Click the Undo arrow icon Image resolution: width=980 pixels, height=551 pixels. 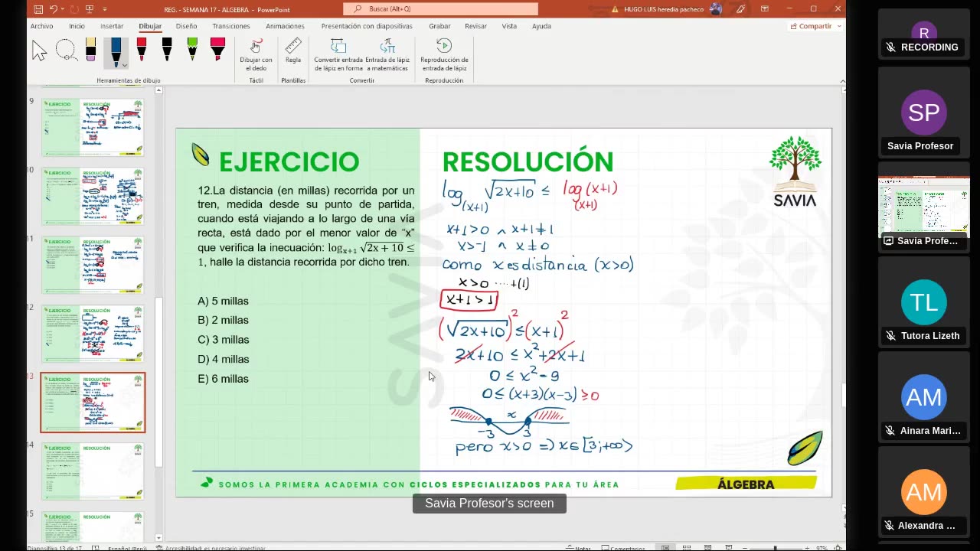(x=54, y=9)
